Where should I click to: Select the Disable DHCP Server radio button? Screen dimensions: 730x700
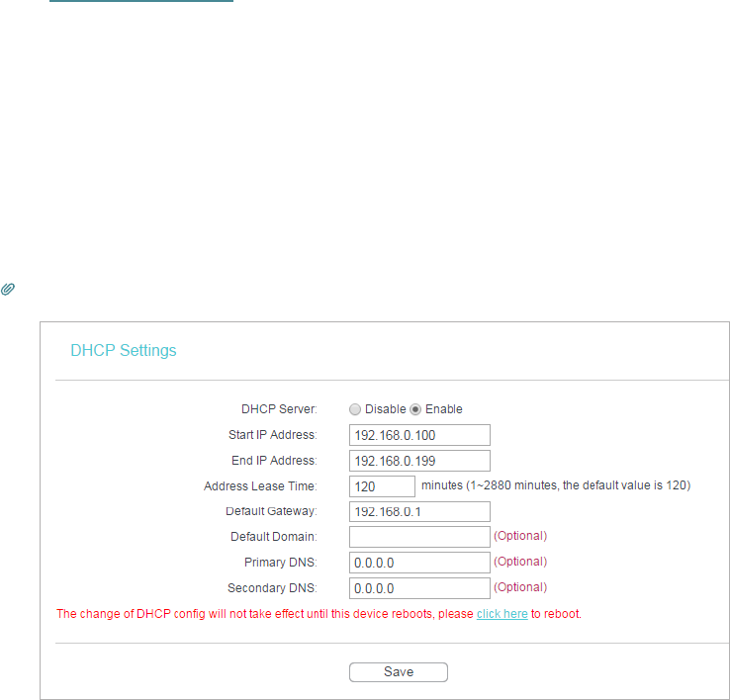[x=355, y=409]
